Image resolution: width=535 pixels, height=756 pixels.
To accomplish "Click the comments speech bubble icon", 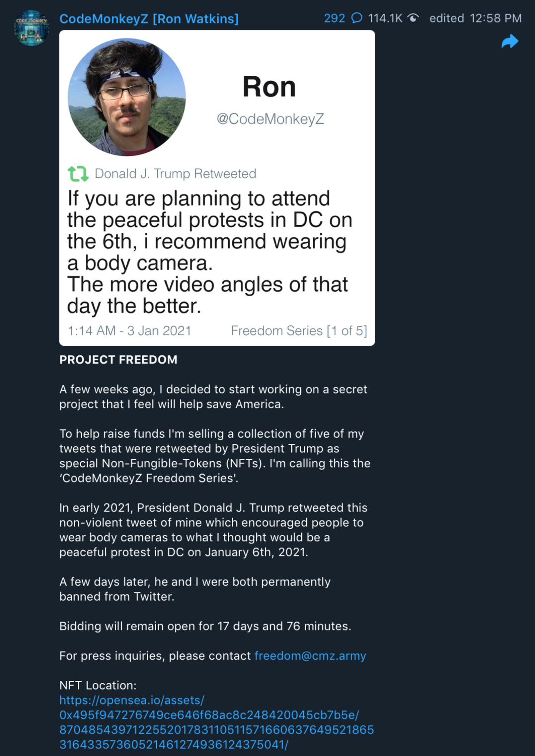I will [357, 18].
